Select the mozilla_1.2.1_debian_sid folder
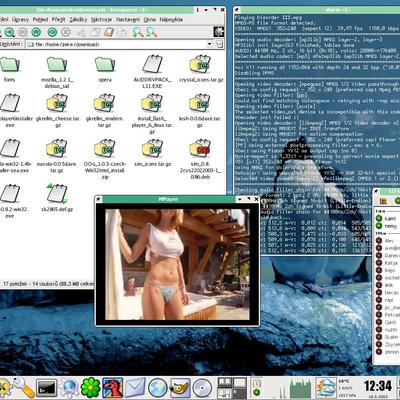This screenshot has width=400, height=400. click(x=57, y=72)
